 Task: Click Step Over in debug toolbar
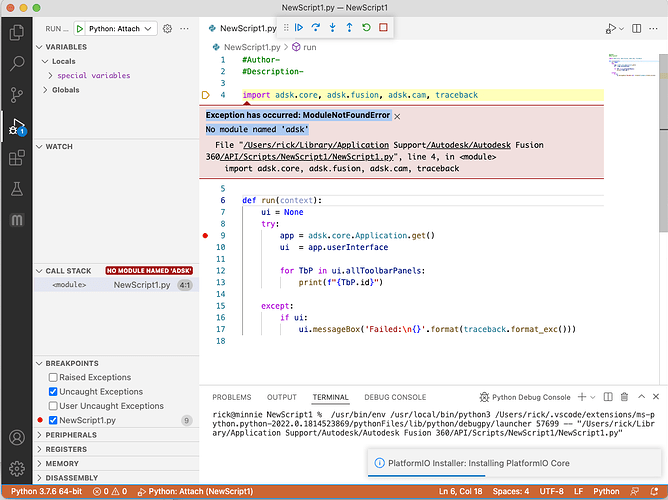click(316, 28)
